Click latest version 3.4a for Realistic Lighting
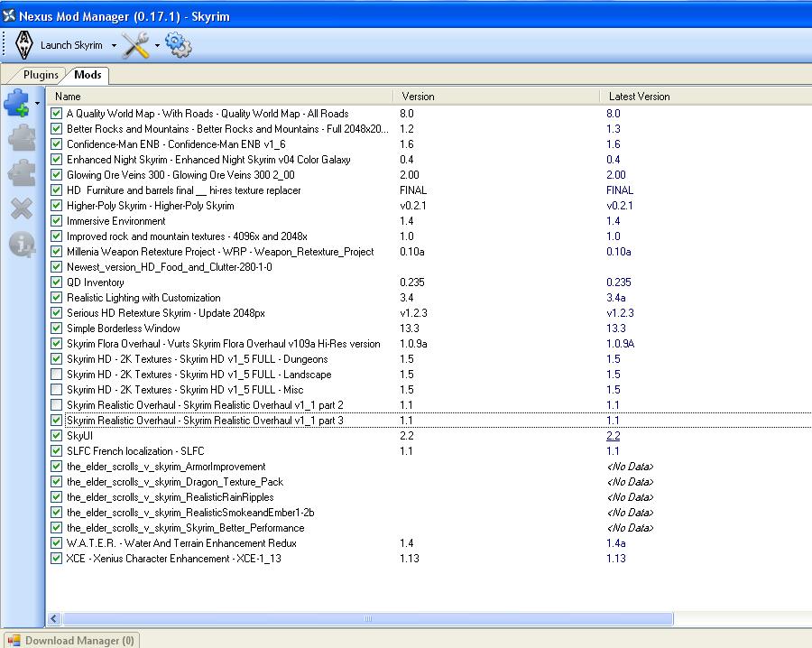Image resolution: width=812 pixels, height=648 pixels. tap(615, 298)
